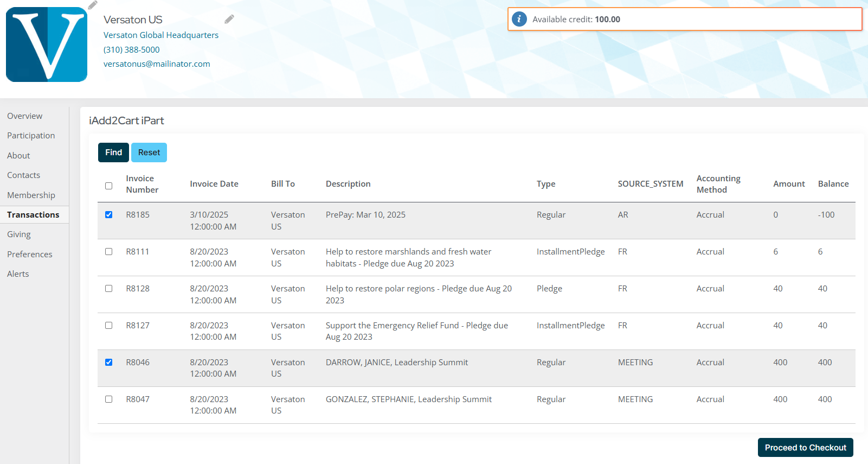Click the info icon in the credit banner
868x464 pixels.
click(x=519, y=20)
